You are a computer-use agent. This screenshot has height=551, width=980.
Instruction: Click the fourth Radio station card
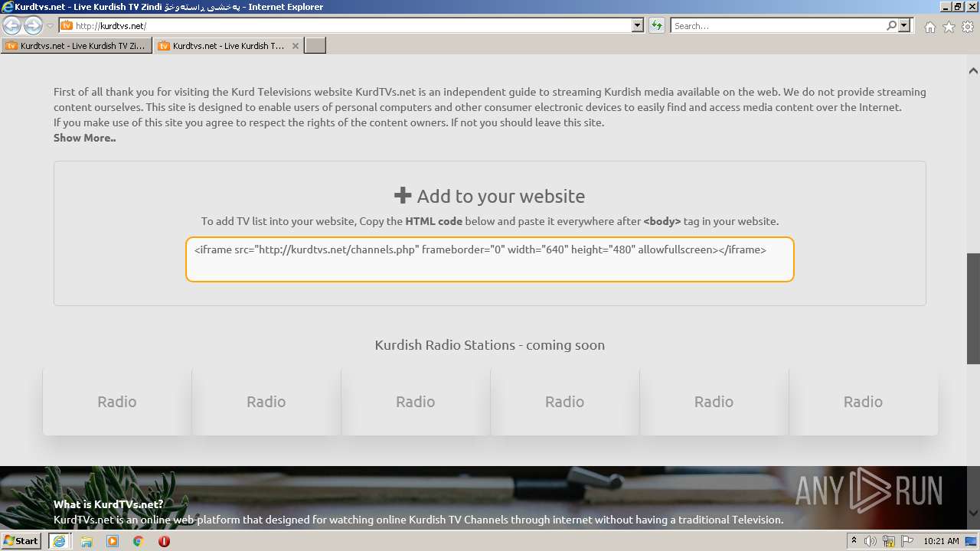click(565, 402)
